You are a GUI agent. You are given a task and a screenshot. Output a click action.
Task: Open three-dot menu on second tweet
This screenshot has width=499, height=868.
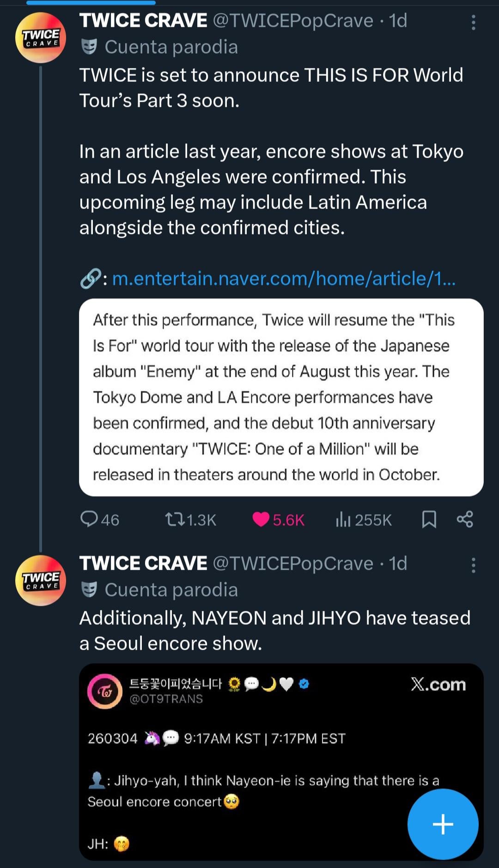pos(474,565)
